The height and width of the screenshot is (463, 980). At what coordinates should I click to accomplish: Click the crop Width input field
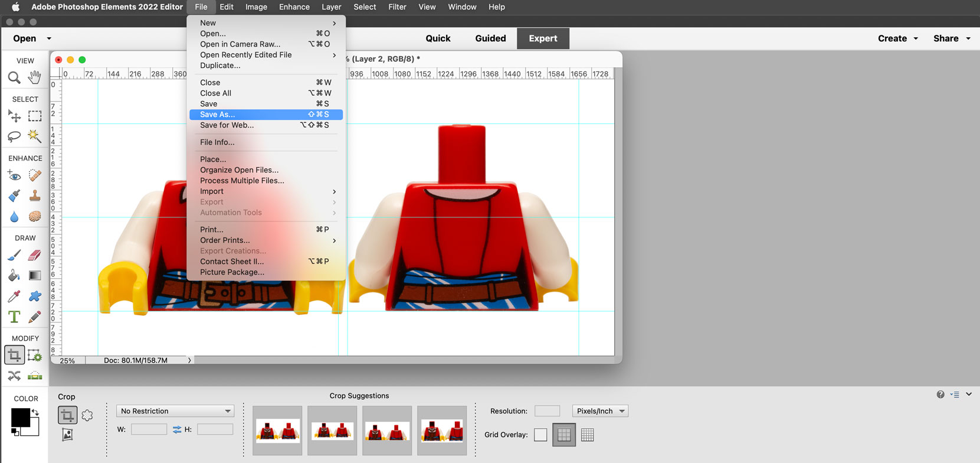coord(149,429)
